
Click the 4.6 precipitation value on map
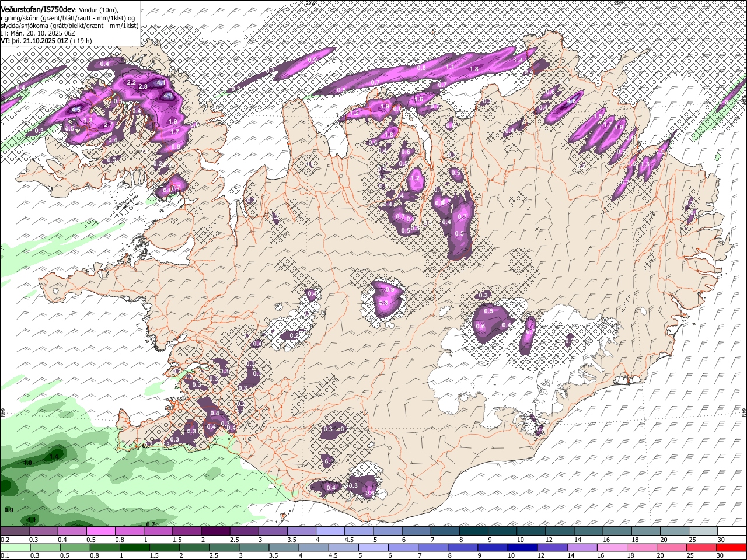coord(572,101)
